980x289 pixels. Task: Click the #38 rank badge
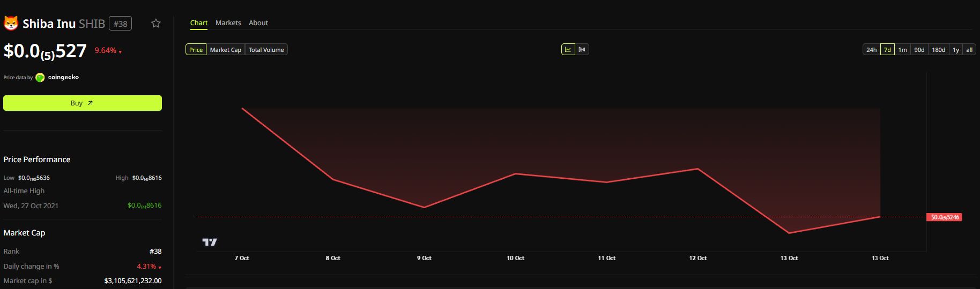pyautogui.click(x=121, y=24)
